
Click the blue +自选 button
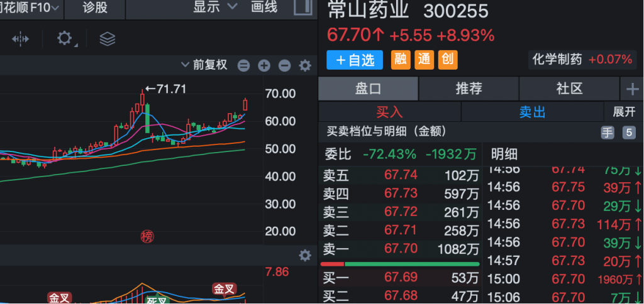coord(355,60)
